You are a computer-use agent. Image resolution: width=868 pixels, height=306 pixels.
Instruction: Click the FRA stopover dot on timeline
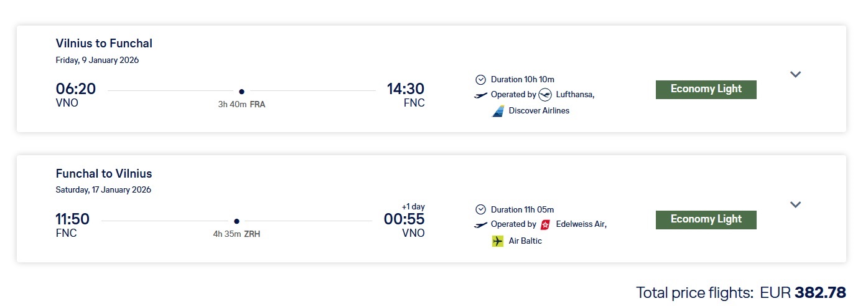pyautogui.click(x=241, y=91)
